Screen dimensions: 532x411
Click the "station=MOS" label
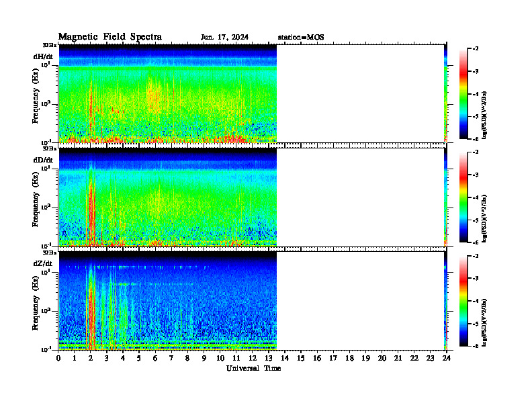(301, 38)
